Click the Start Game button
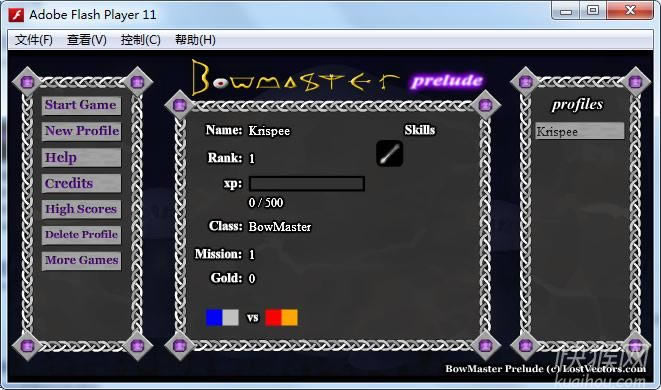This screenshot has height=390, width=661. point(81,105)
